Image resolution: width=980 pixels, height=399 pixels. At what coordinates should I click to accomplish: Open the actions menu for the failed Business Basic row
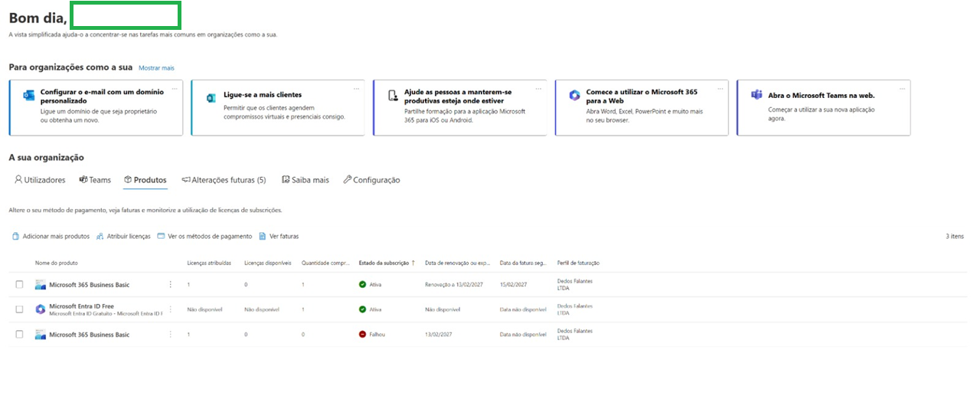[x=171, y=335]
